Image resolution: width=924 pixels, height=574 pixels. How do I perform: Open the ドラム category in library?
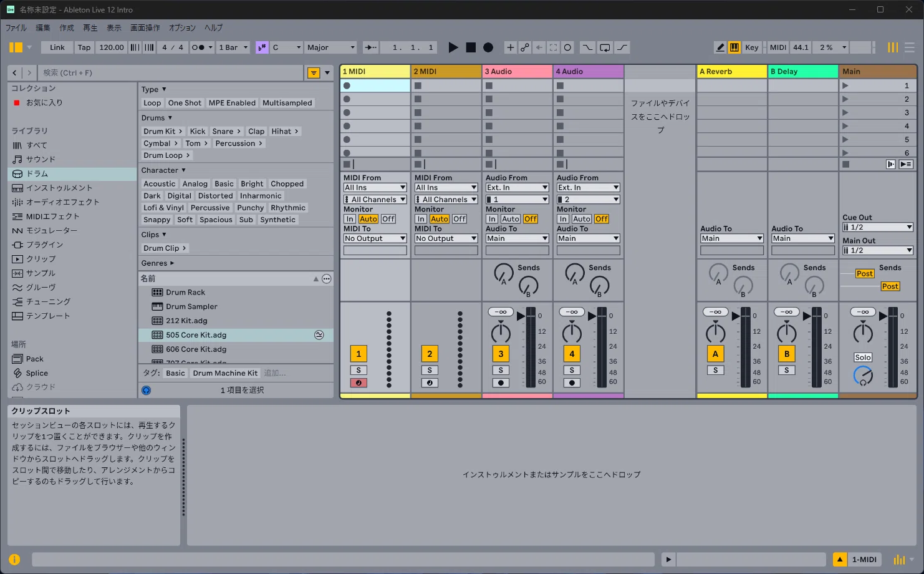coord(72,173)
